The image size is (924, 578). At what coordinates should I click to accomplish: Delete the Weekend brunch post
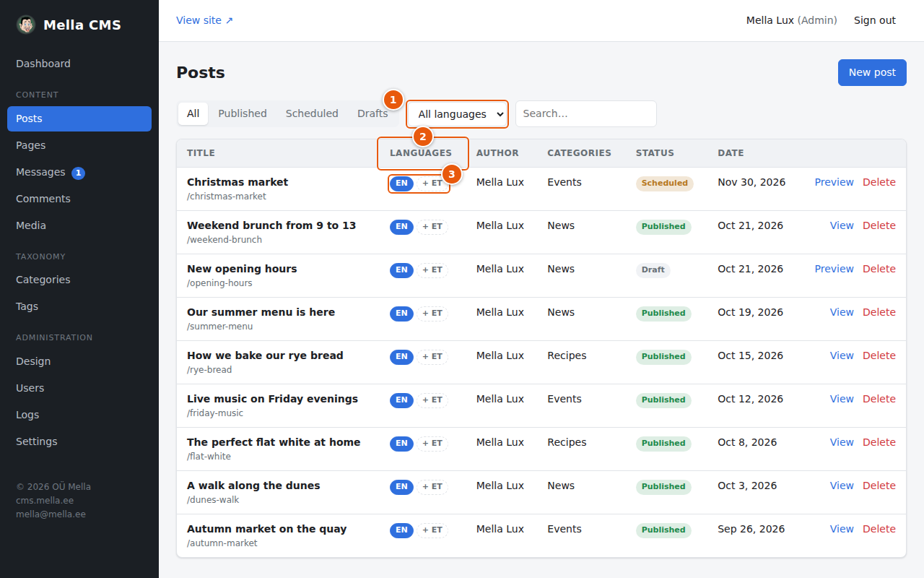pos(879,225)
